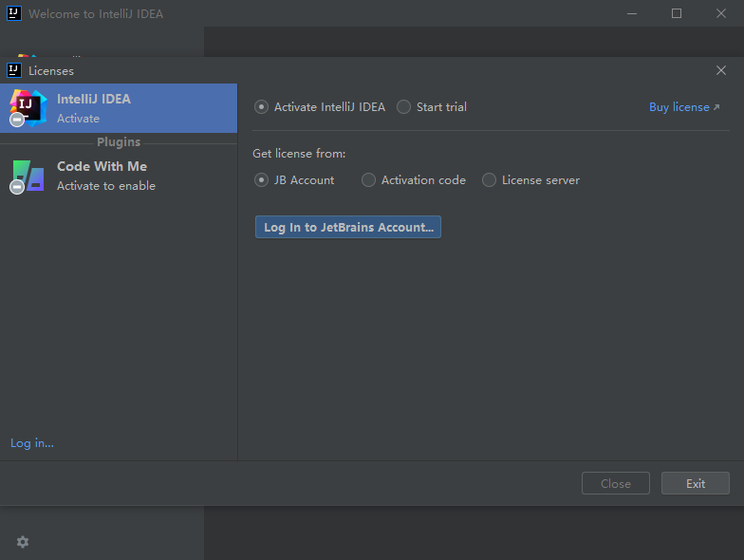Image resolution: width=744 pixels, height=560 pixels.
Task: Pick the License server radio option
Action: click(x=490, y=179)
